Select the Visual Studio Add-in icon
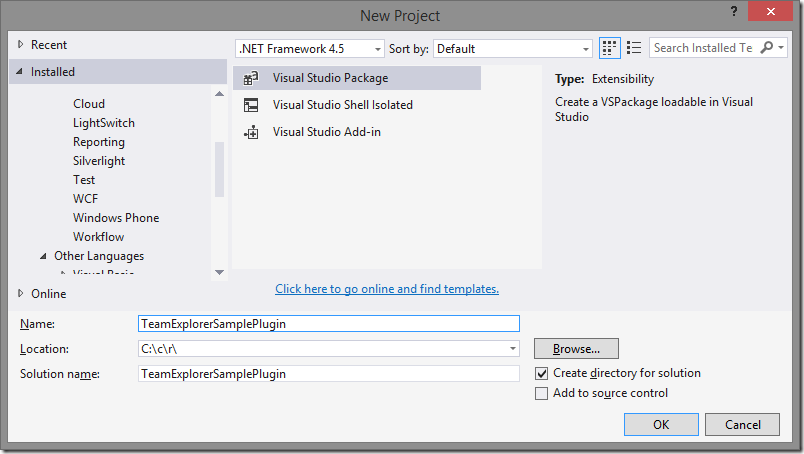The image size is (804, 454). [x=251, y=132]
